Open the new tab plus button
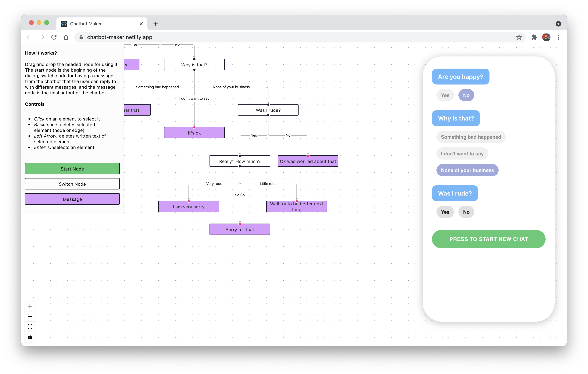Viewport: 588px width, 374px height. [156, 24]
